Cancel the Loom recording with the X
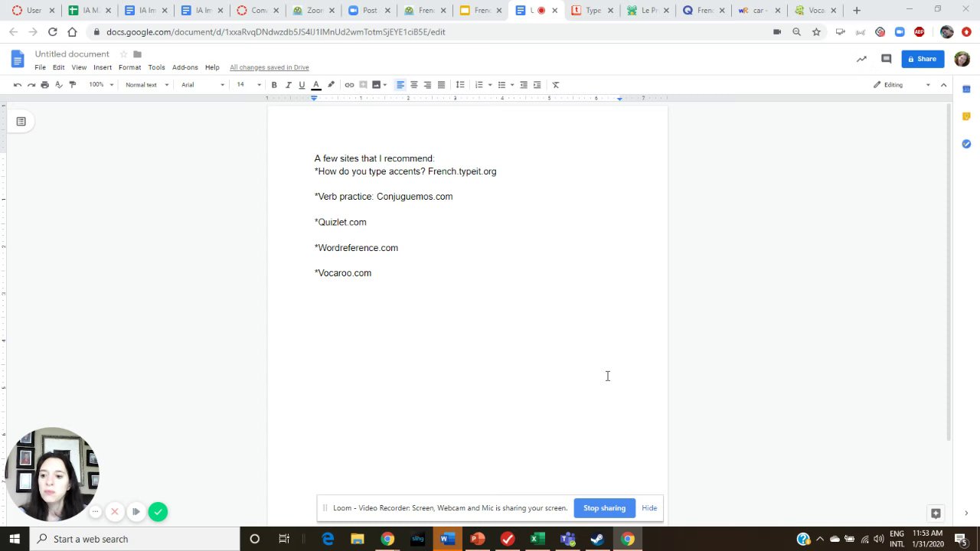980x551 pixels. coord(115,512)
